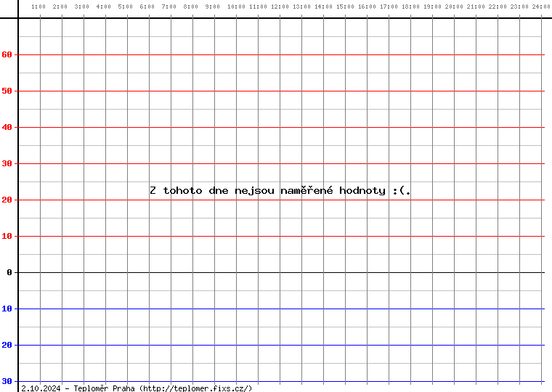This screenshot has width=552, height=392.
Task: Select the red 20 axis label
Action: click(x=7, y=200)
